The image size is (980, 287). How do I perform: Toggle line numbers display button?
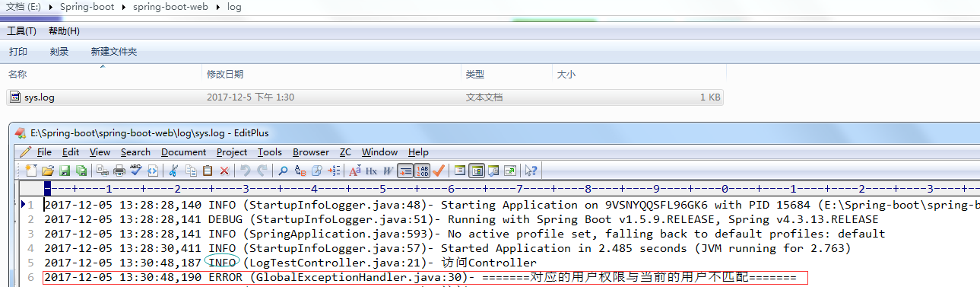pyautogui.click(x=422, y=171)
